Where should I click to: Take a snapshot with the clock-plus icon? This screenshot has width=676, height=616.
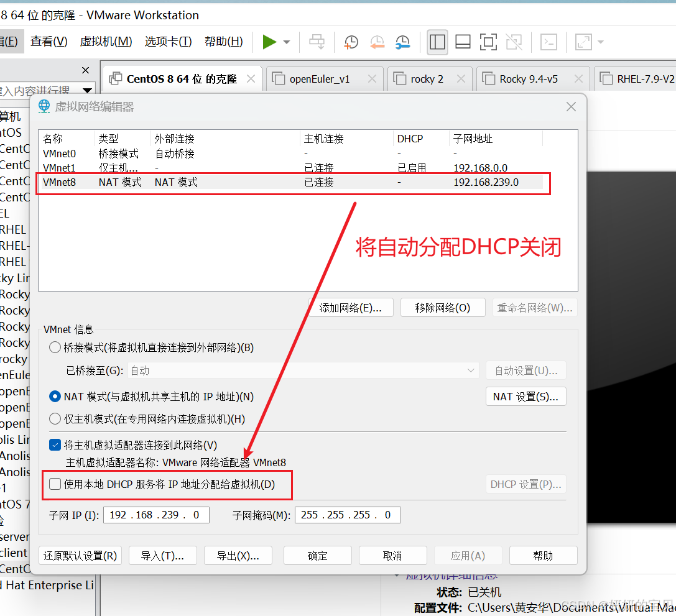pyautogui.click(x=351, y=42)
